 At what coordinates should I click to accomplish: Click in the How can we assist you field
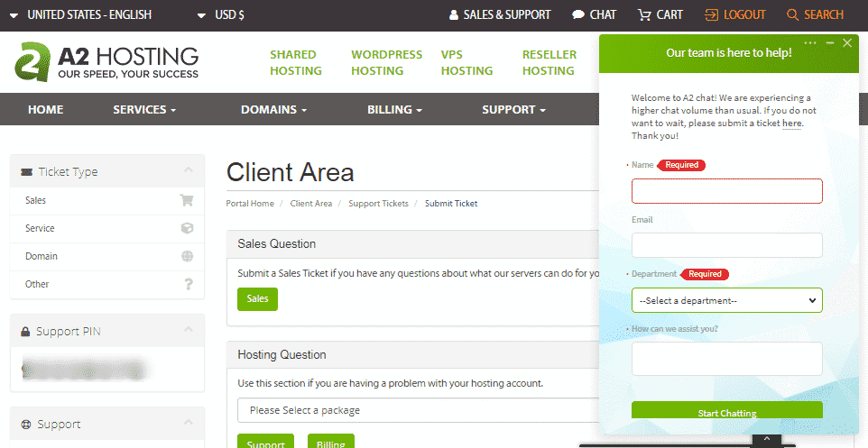coord(727,359)
